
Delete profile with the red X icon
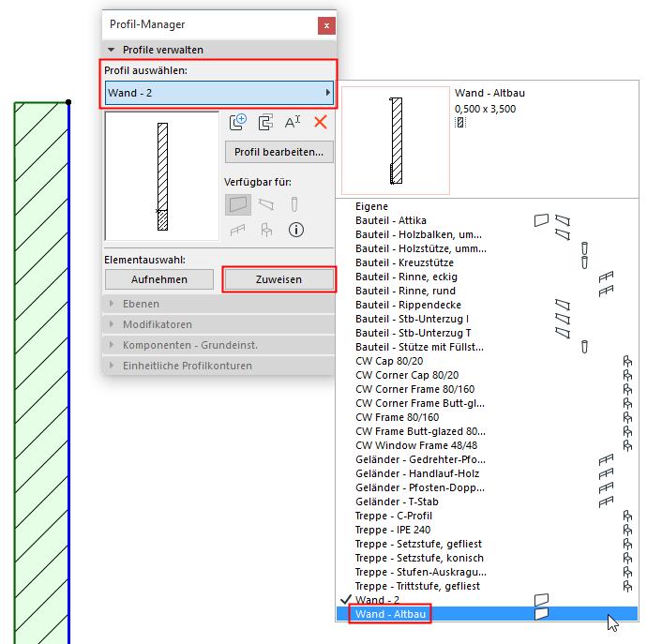coord(320,123)
